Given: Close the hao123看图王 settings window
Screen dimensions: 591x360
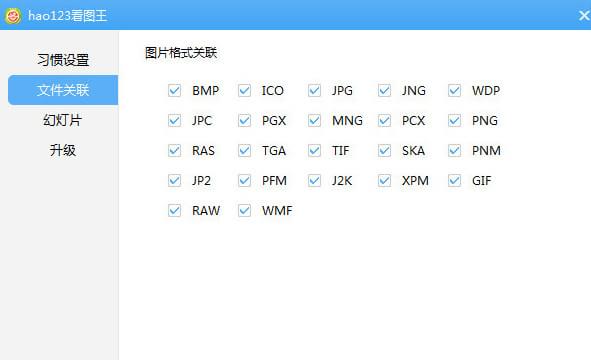Looking at the screenshot, I should pyautogui.click(x=584, y=15).
